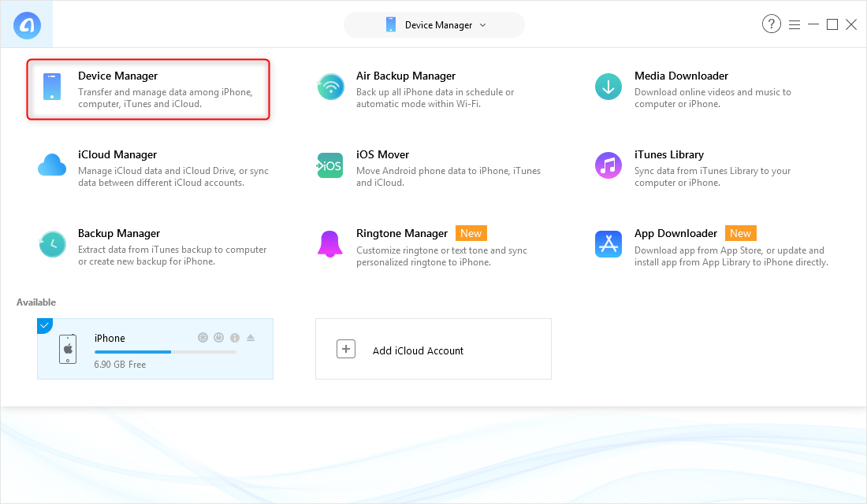Screen dimensions: 867x504
Task: Click the plus icon for iCloud account
Action: tap(346, 349)
